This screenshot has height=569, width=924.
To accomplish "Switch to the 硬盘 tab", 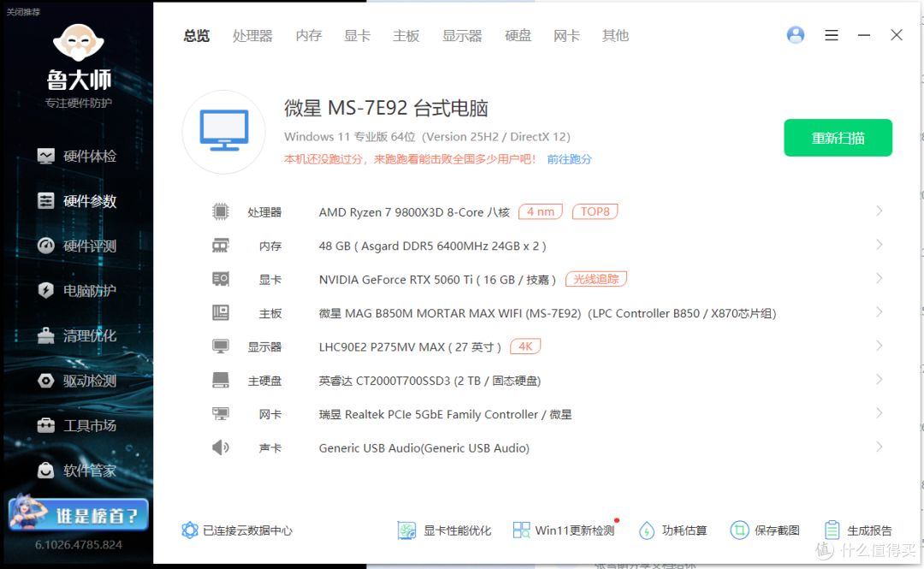I will (518, 36).
